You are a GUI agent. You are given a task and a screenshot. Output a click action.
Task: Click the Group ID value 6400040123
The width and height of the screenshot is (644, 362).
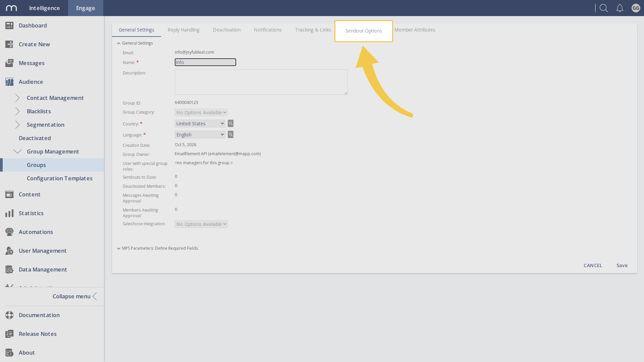(186, 102)
